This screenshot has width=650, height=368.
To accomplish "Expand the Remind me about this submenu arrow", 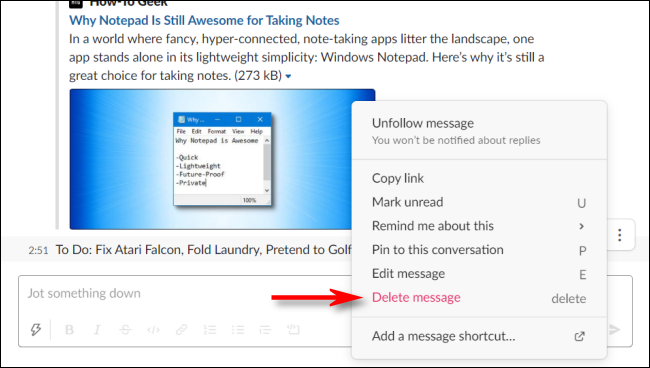I will [582, 226].
